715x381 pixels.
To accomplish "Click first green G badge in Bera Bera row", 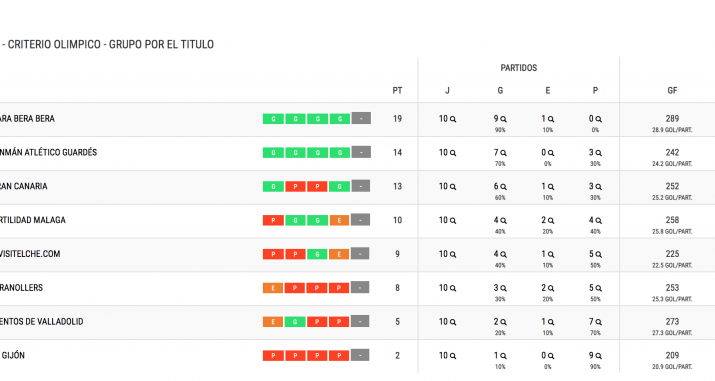I will pos(273,119).
